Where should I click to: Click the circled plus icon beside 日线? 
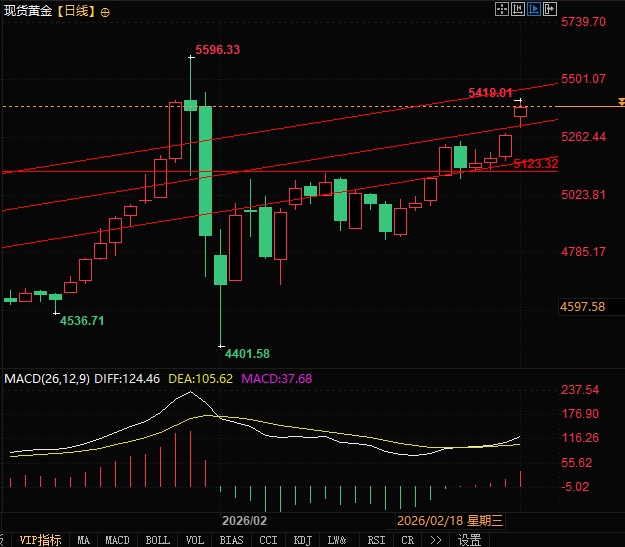click(x=105, y=13)
